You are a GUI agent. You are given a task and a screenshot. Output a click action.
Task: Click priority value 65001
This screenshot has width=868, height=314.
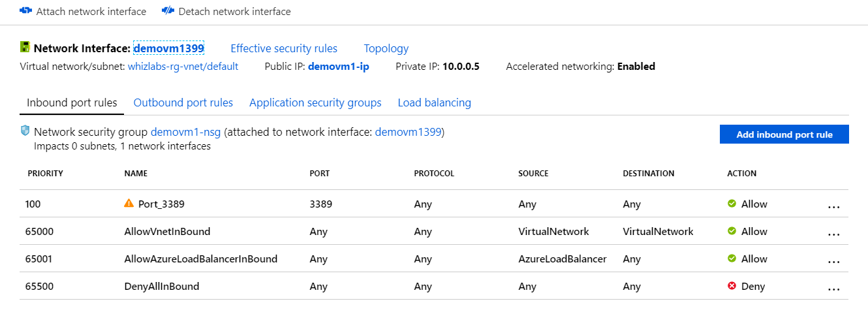39,259
